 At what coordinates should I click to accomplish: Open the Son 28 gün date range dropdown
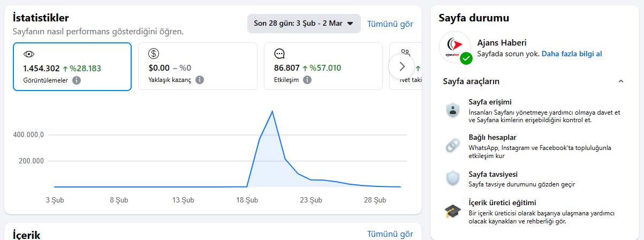[304, 24]
